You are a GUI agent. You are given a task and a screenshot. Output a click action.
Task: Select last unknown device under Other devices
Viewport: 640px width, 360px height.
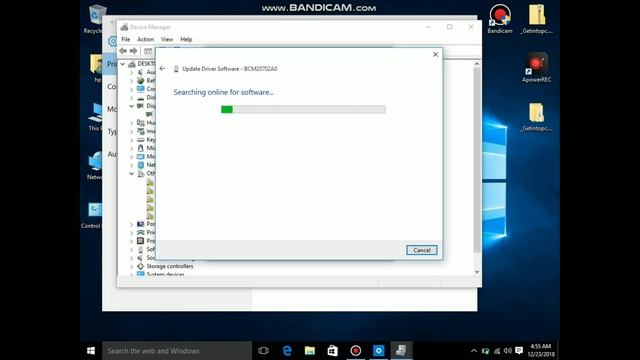click(x=150, y=216)
